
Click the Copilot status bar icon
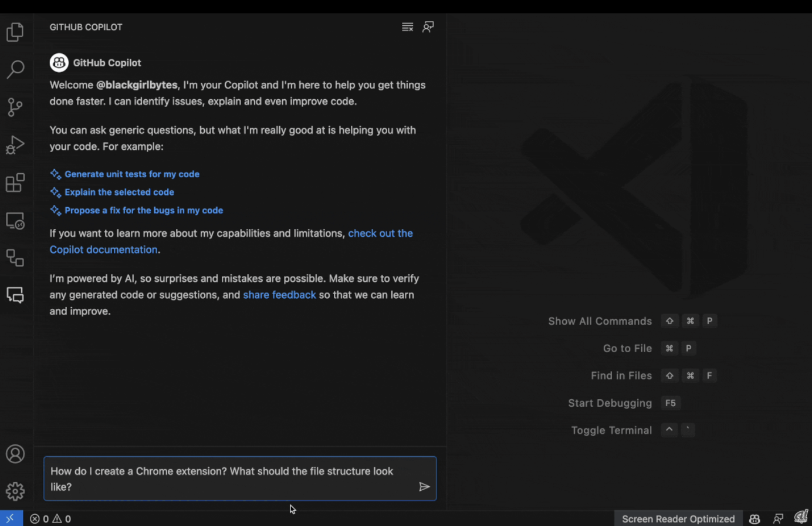tap(755, 519)
